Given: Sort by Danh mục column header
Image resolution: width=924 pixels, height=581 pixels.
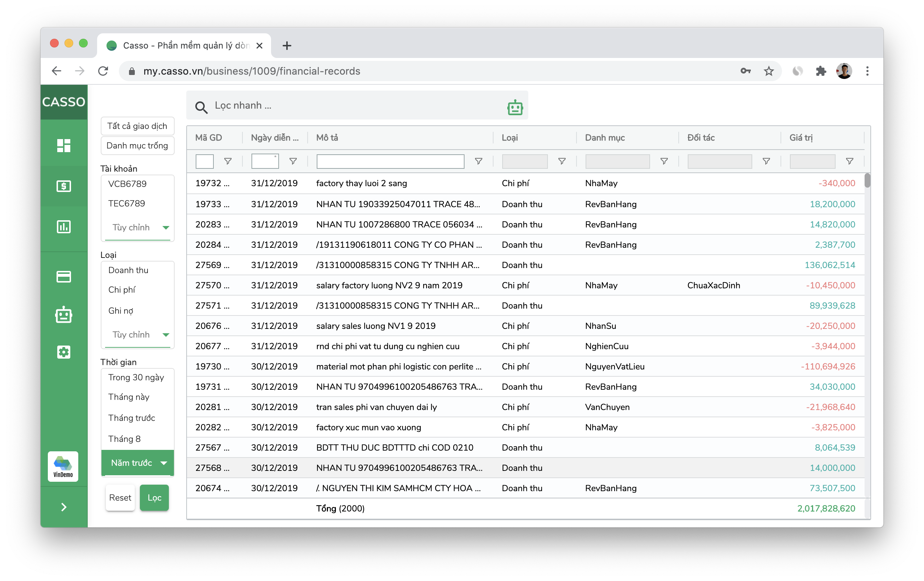Looking at the screenshot, I should 605,138.
